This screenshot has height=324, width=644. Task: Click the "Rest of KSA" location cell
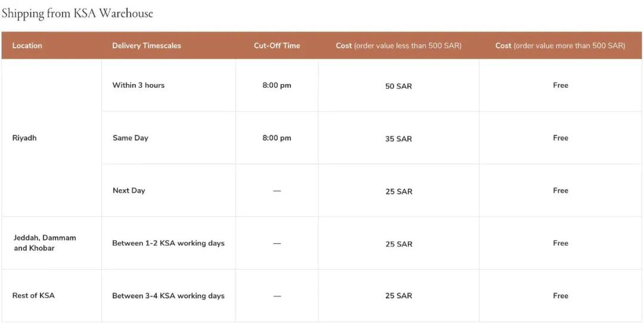33,295
